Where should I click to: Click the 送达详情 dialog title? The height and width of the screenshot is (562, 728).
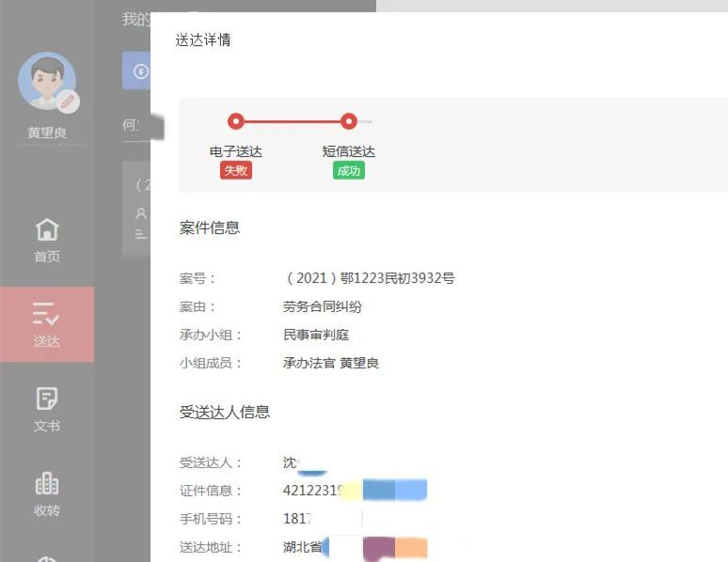click(203, 39)
